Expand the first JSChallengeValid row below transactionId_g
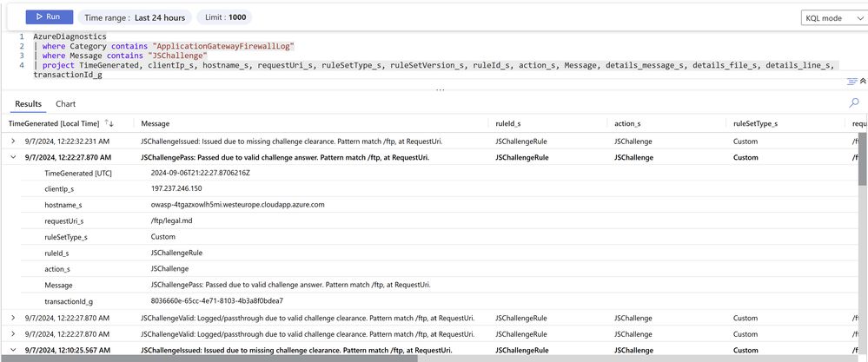 click(13, 319)
